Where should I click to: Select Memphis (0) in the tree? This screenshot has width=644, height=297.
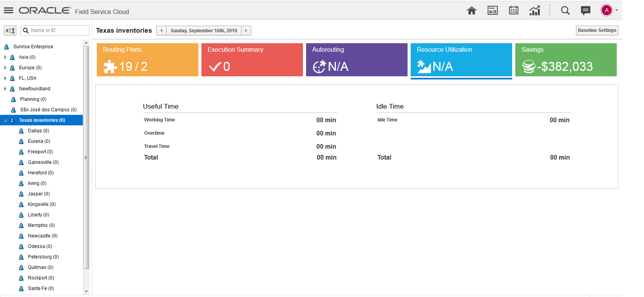click(41, 225)
